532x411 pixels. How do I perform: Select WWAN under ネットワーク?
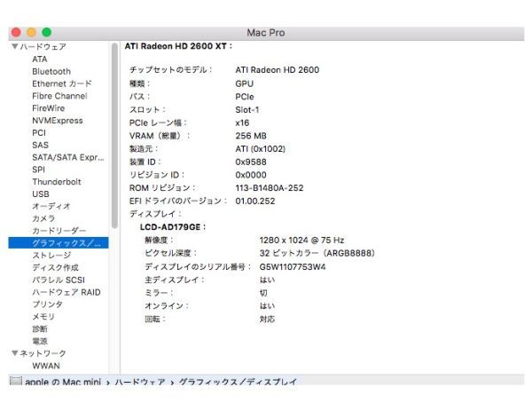coord(46,366)
